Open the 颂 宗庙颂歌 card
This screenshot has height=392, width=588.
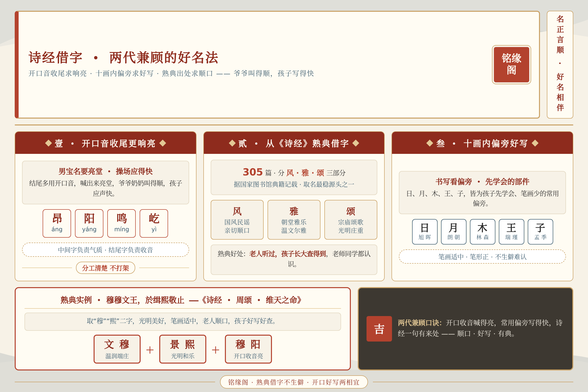click(351, 220)
